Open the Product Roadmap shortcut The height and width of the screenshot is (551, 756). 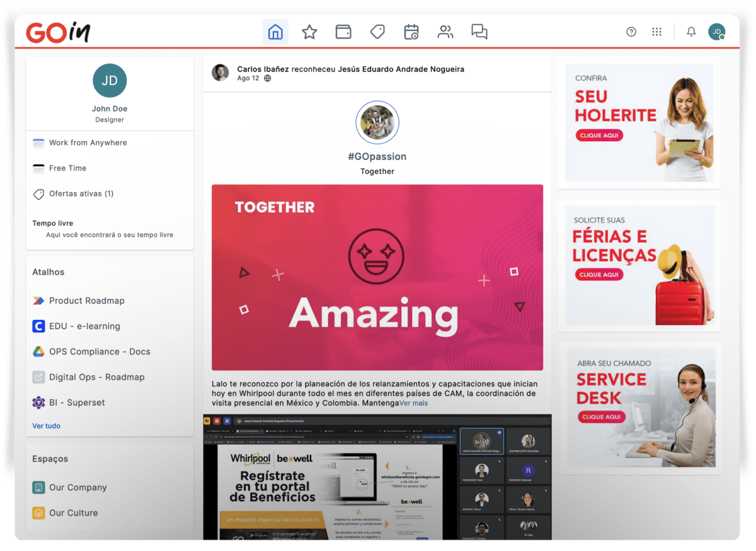tap(86, 300)
